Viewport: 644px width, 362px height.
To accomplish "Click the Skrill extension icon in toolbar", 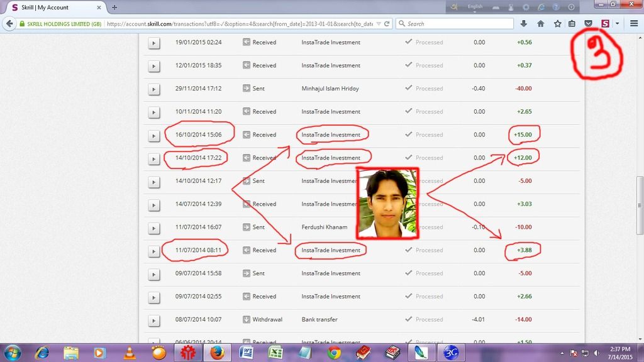I will 605,24.
